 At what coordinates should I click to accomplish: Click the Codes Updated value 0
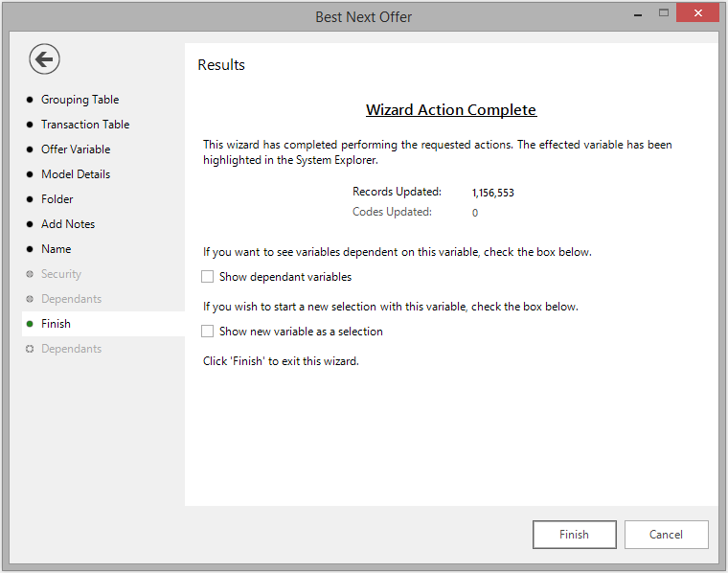[475, 213]
